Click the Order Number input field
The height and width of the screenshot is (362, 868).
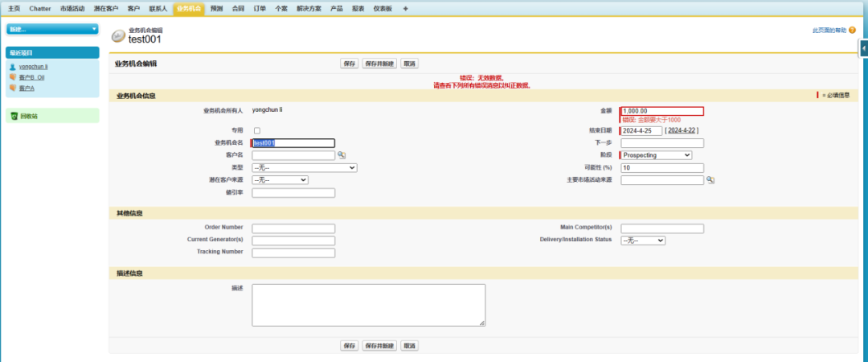tap(293, 228)
